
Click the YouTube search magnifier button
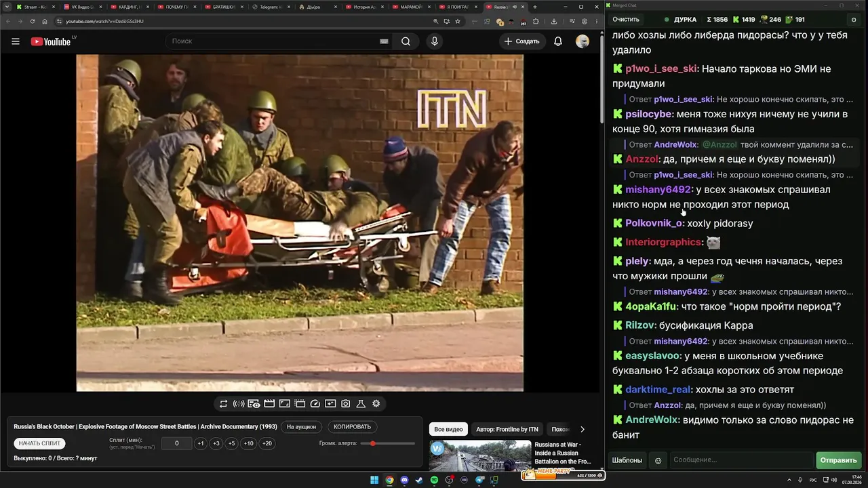406,41
